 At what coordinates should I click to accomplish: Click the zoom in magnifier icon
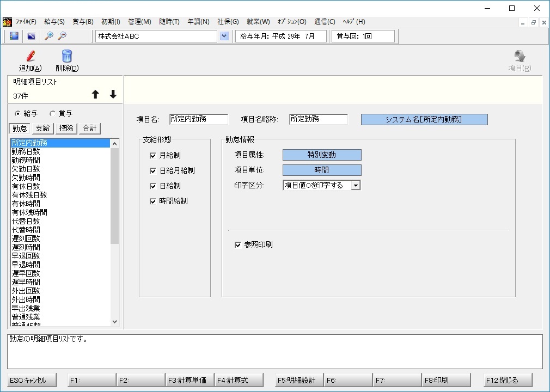click(x=49, y=36)
